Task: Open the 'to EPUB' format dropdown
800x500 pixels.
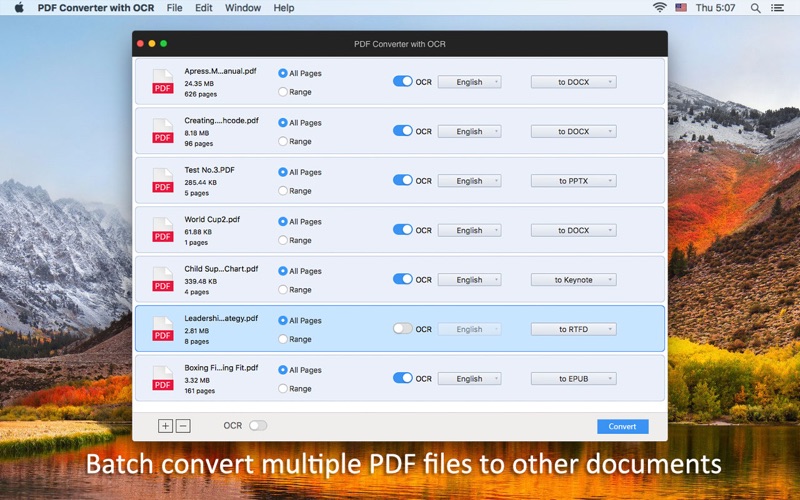Action: (x=574, y=379)
